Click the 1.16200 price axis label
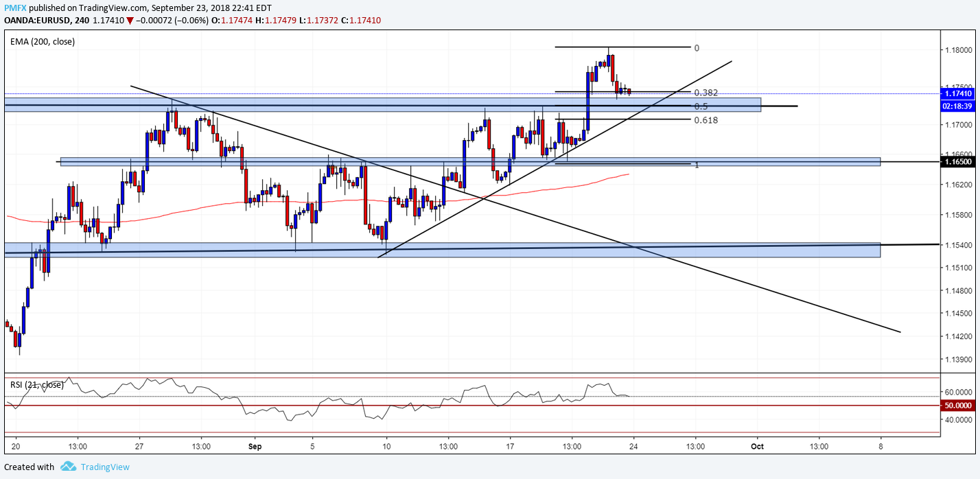Image resolution: width=980 pixels, height=479 pixels. coord(958,185)
